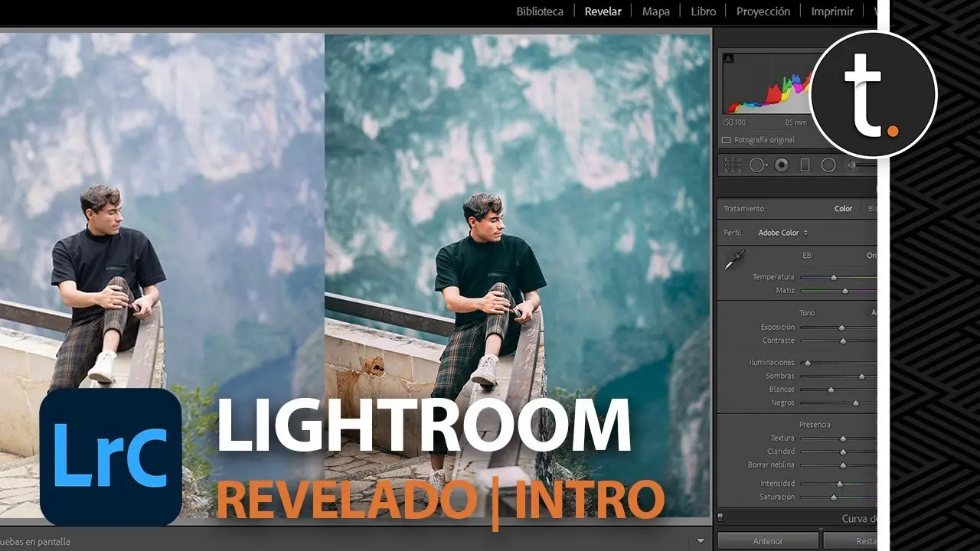The image size is (980, 551).
Task: Open the toolbar options dropdown arrow
Action: tap(700, 541)
